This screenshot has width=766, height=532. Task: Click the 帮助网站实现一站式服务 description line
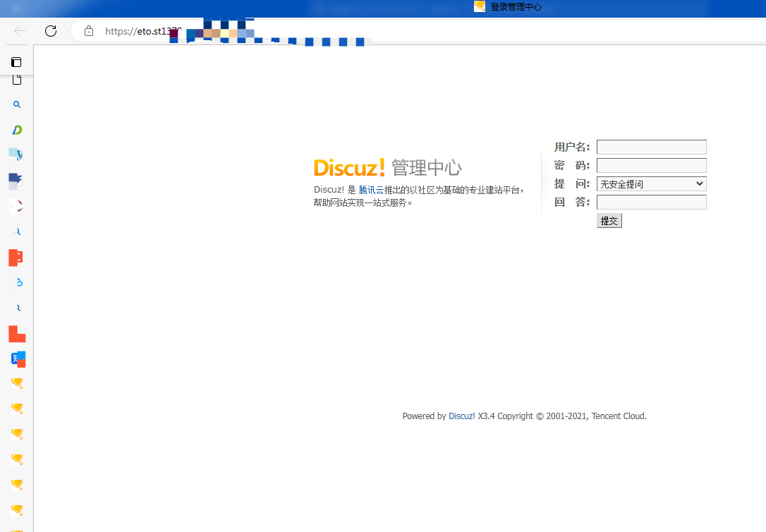(363, 202)
